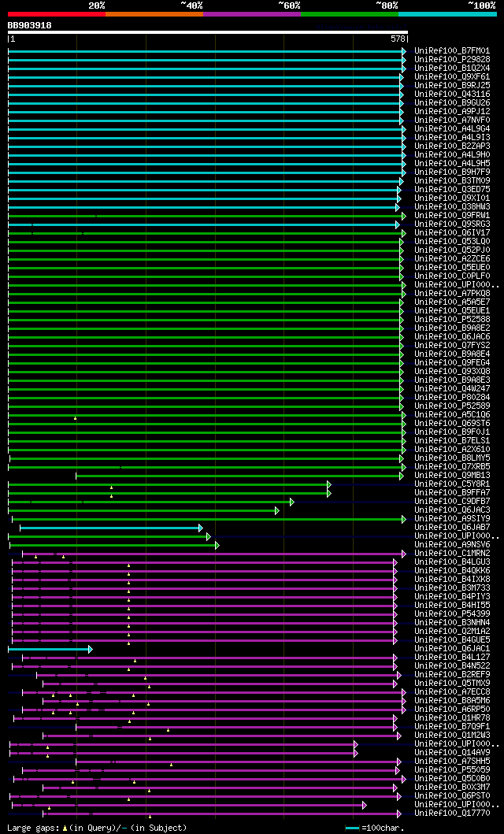Select the UniRef100_A4L9G4 label
504x834 pixels.
click(452, 128)
